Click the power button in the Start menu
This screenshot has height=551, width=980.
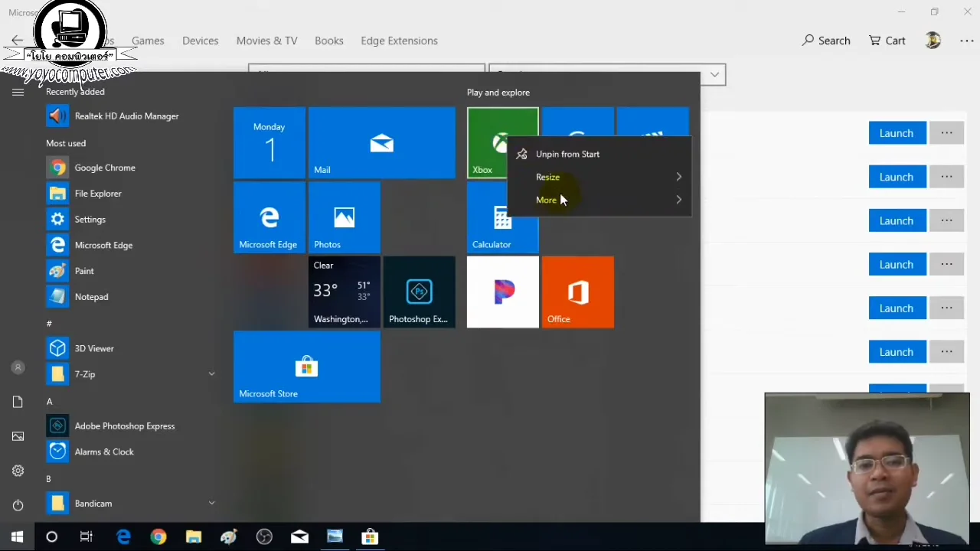[18, 505]
